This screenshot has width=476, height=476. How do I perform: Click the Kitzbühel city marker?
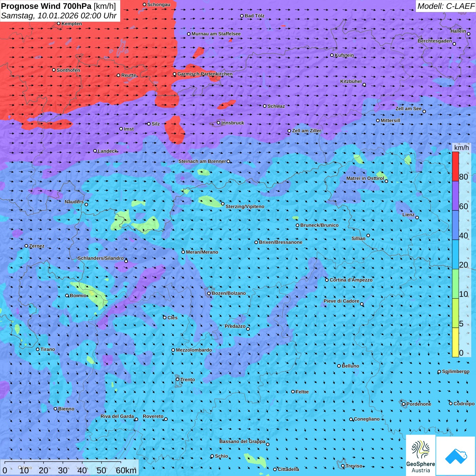tap(364, 85)
